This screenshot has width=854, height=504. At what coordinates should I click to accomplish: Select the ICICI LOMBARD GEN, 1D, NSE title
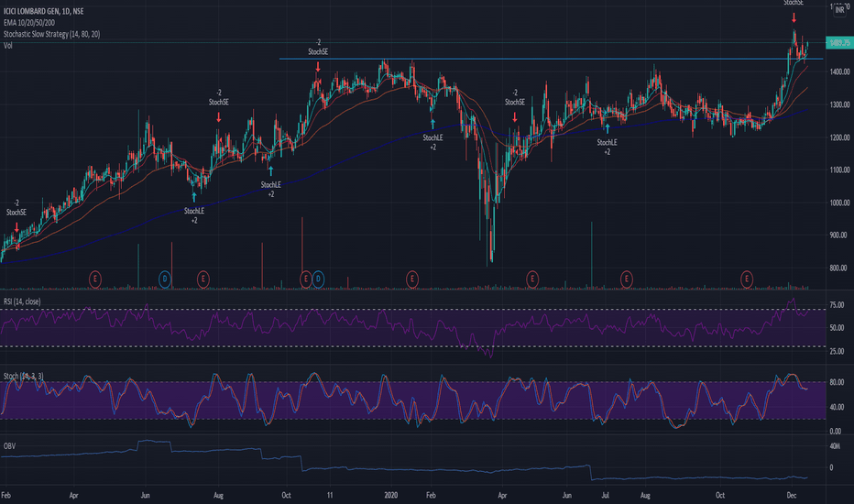pos(44,11)
